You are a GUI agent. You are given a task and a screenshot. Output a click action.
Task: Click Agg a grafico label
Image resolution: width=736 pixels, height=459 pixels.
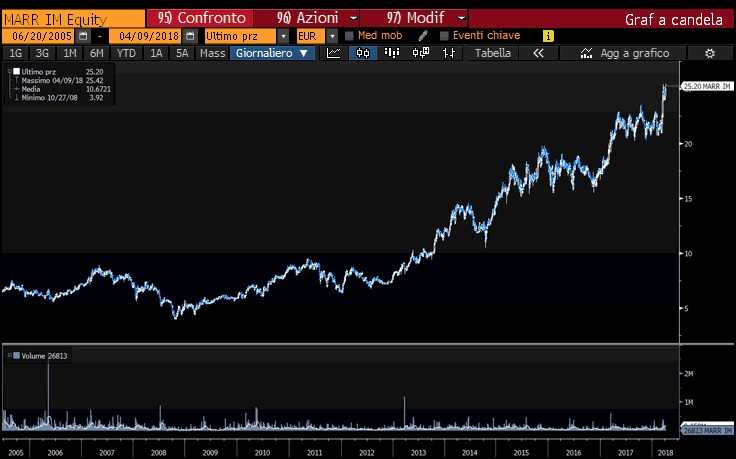(635, 54)
